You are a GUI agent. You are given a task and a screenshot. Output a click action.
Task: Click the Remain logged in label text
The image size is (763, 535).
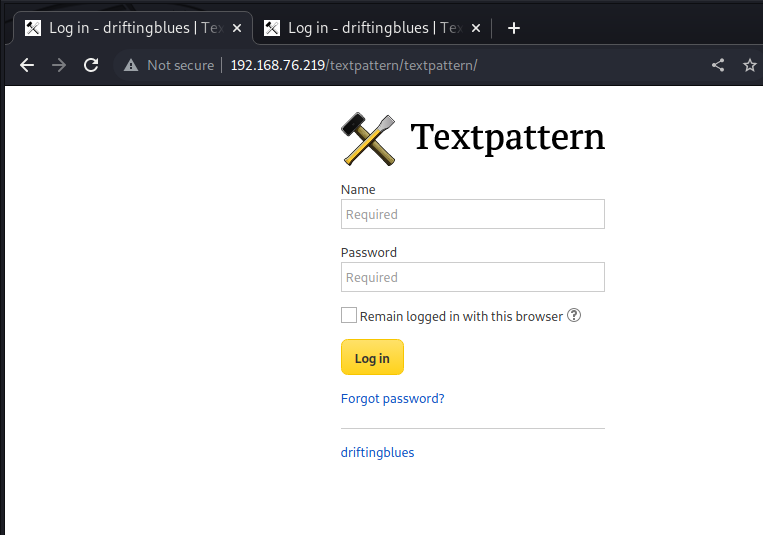click(461, 316)
